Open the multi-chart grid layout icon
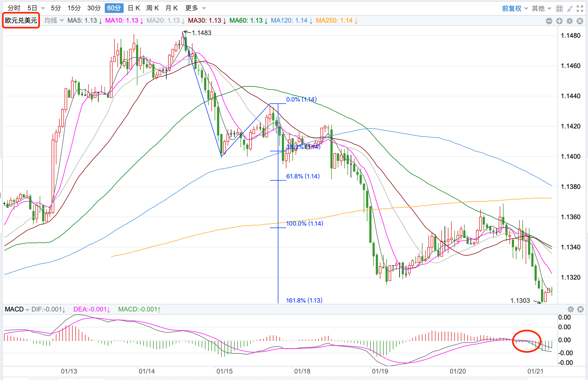This screenshot has height=380, width=588. [x=559, y=9]
